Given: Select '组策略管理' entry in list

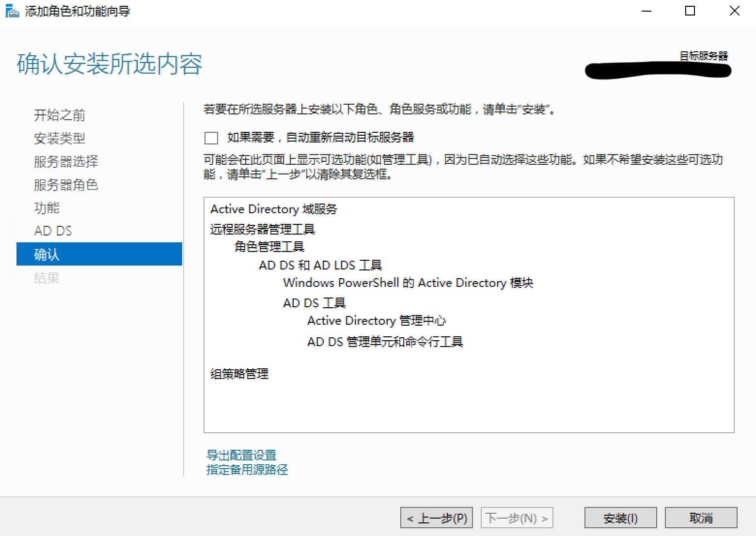Looking at the screenshot, I should click(239, 374).
